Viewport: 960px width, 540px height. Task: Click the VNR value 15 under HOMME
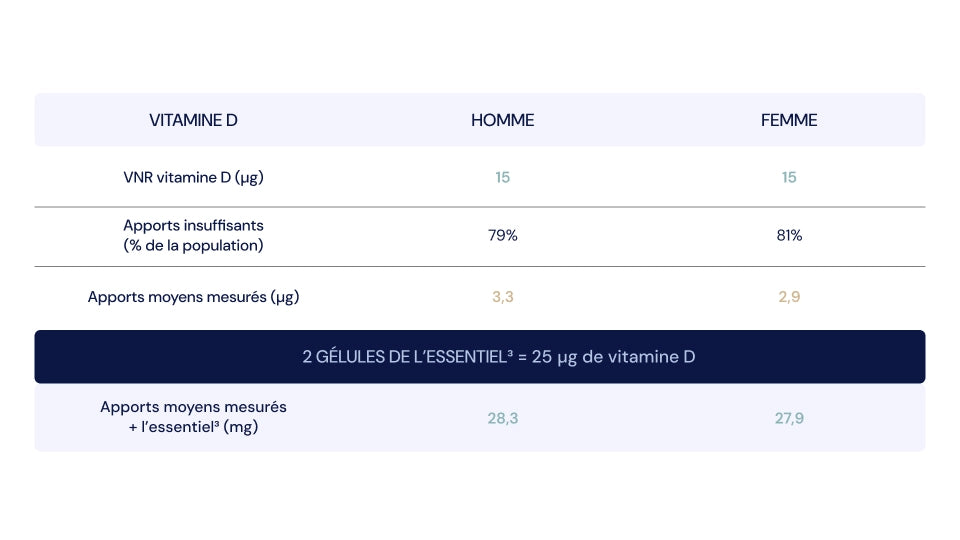[502, 178]
